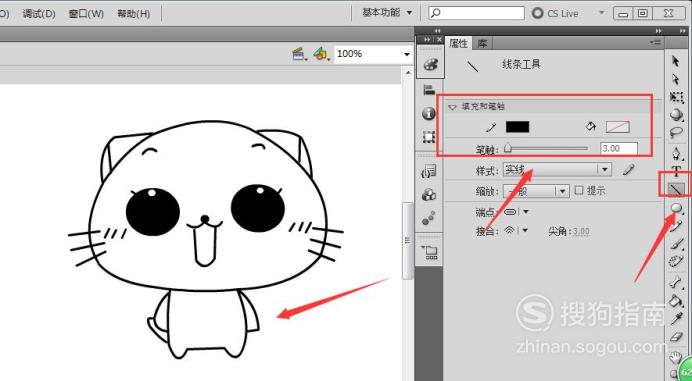Select the Oval shape tool
692x381 pixels.
click(x=676, y=208)
